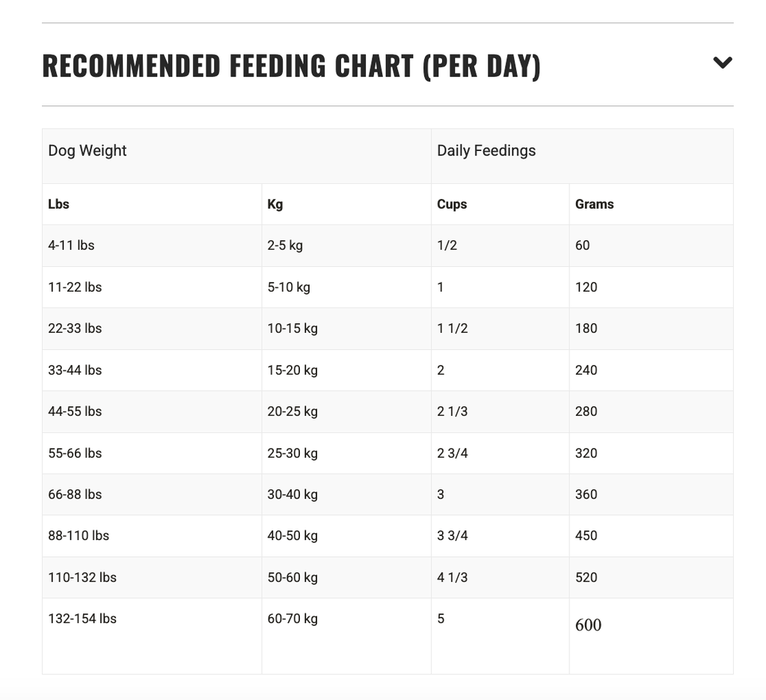The image size is (766, 700).
Task: Click the 3 3/4 cups cell
Action: 453,535
